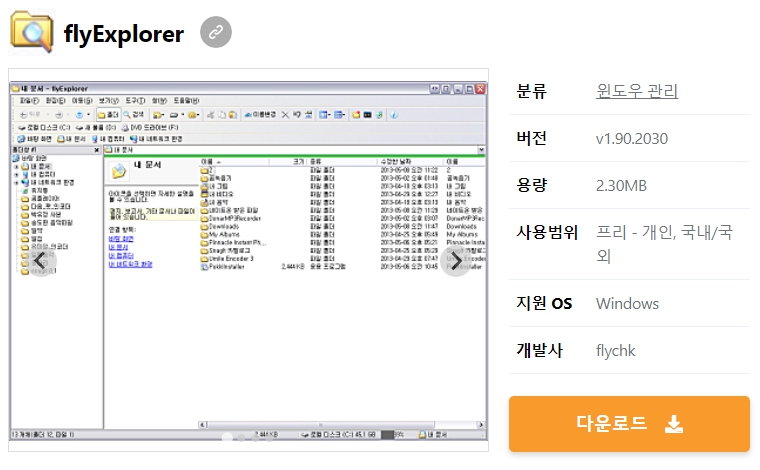
Task: Click the 로컬 디스크 (C:) 45.1 GB status entry
Action: tap(338, 435)
